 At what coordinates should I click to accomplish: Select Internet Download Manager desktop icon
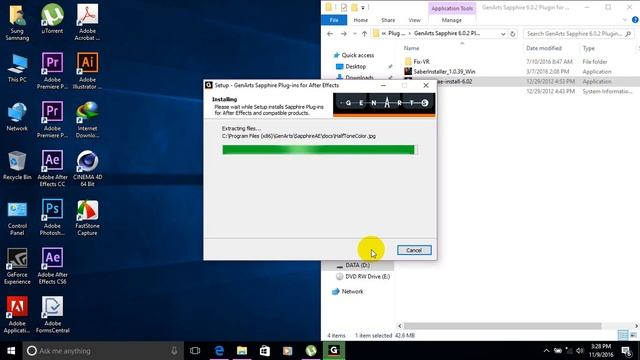87,120
